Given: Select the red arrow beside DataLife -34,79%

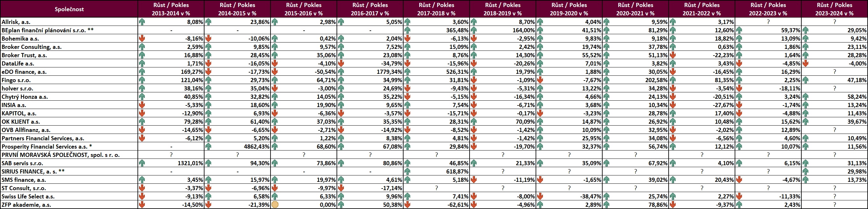Looking at the screenshot, I should click(341, 64).
